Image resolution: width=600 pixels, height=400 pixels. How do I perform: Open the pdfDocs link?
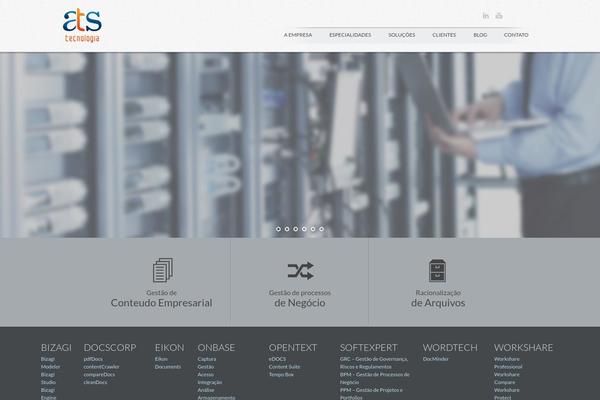click(x=93, y=359)
